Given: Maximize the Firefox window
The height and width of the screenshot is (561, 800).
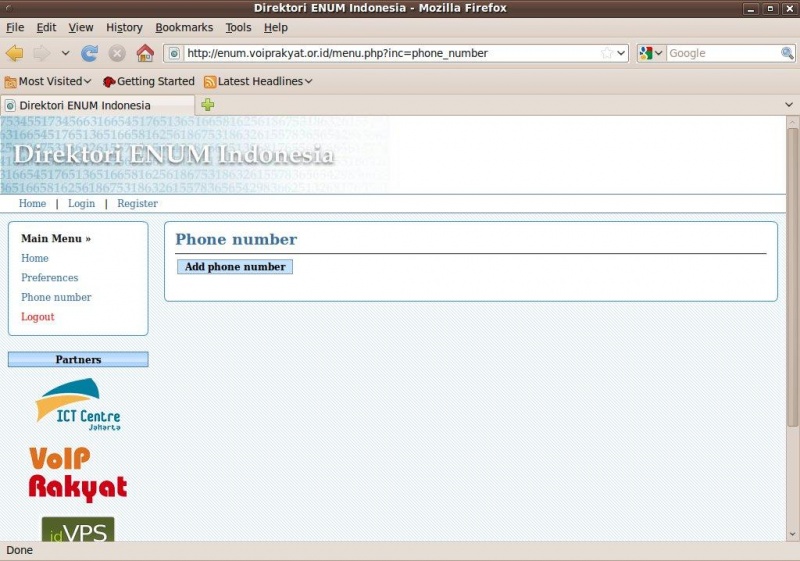Looking at the screenshot, I should pos(770,9).
